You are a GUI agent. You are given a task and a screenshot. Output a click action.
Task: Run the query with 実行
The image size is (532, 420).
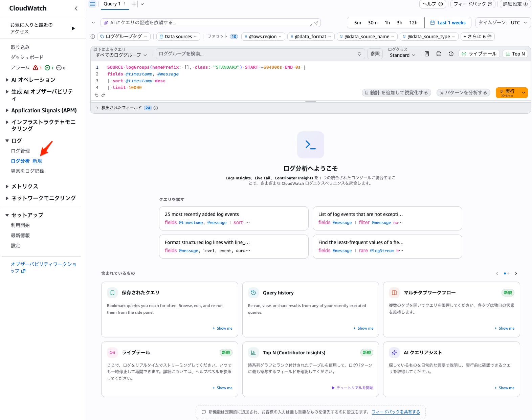(x=507, y=93)
